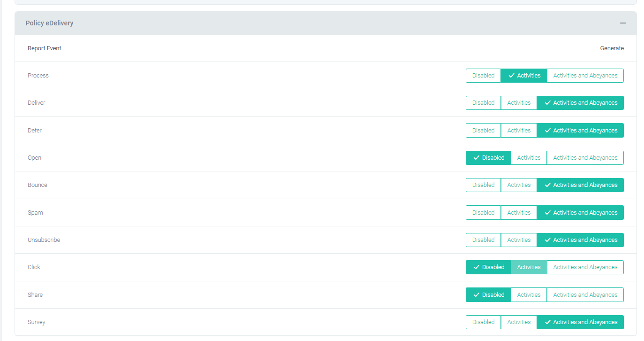Image resolution: width=644 pixels, height=341 pixels.
Task: Disable the Deliver event
Action: pos(483,102)
